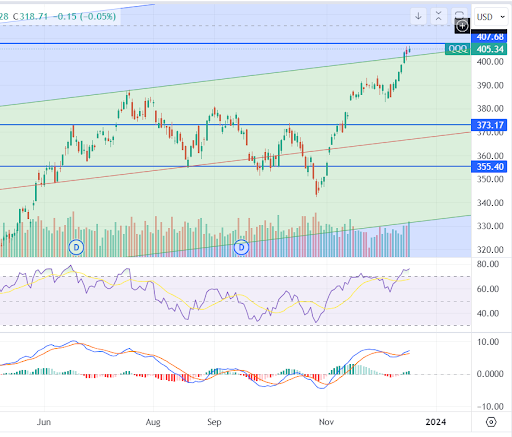Click the collapse pane chevrons icon
The width and height of the screenshot is (512, 437).
(x=438, y=16)
